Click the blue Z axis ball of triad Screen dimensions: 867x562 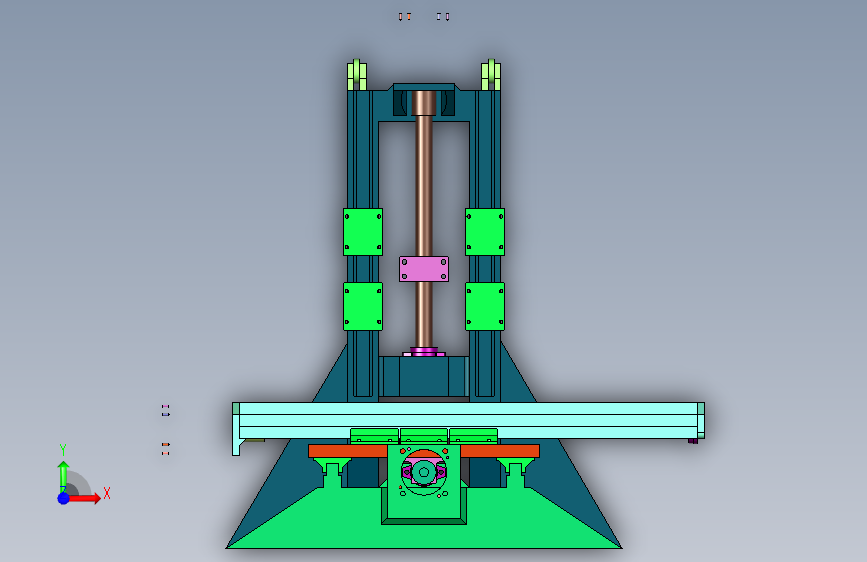[x=64, y=498]
